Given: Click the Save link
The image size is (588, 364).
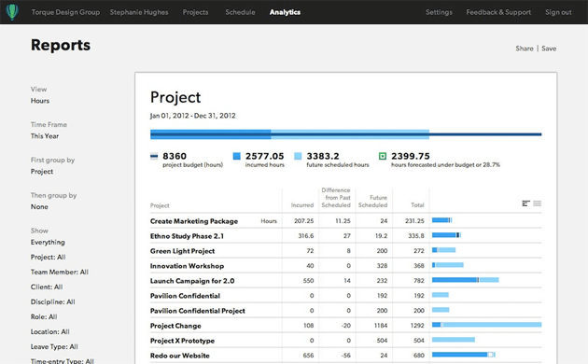Looking at the screenshot, I should coord(549,49).
